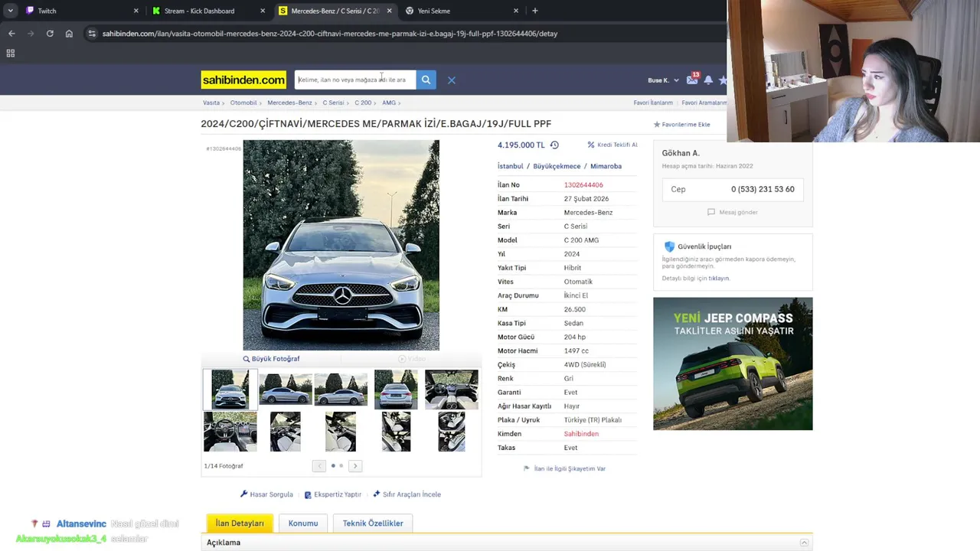
Task: Click C 200 breadcrumb link
Action: click(363, 103)
